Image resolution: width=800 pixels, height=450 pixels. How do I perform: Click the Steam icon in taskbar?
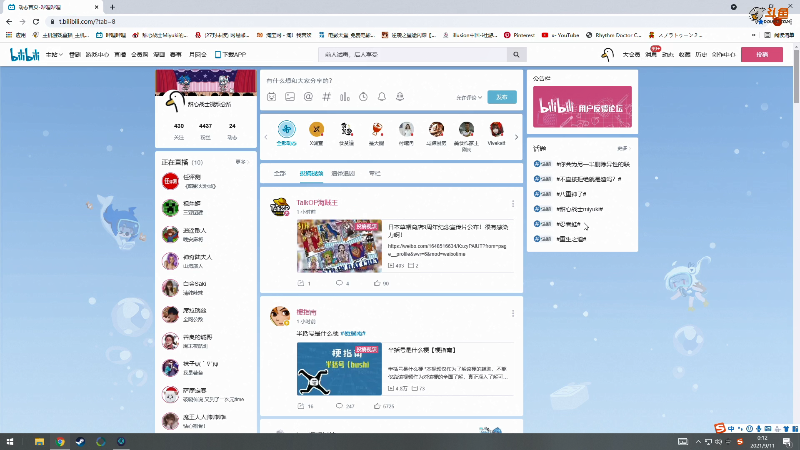click(x=80, y=442)
